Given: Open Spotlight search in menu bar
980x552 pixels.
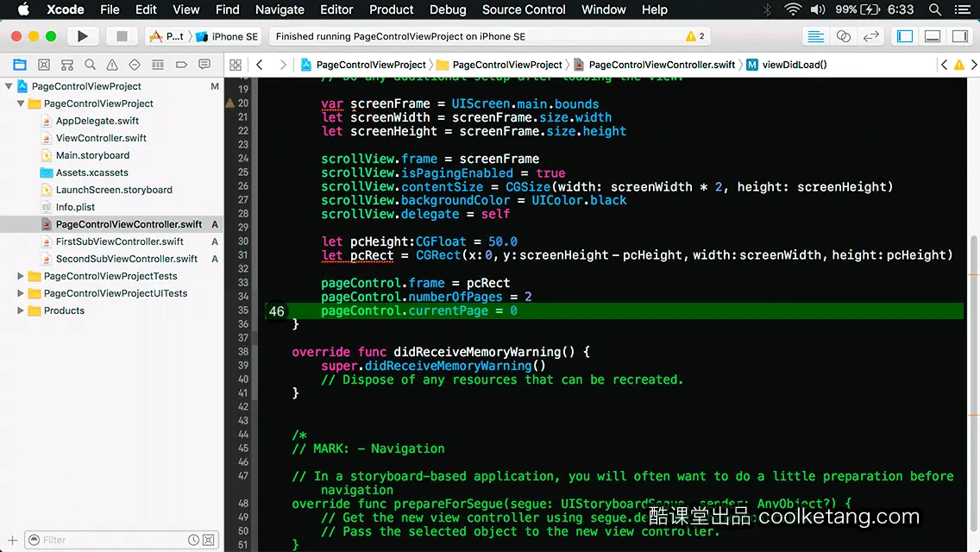Looking at the screenshot, I should click(x=935, y=9).
